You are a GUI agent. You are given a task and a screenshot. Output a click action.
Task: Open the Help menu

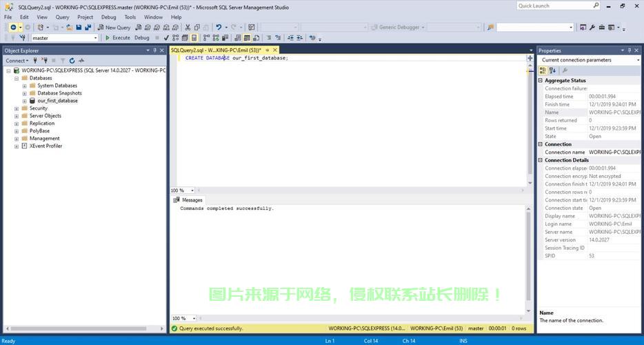(177, 17)
